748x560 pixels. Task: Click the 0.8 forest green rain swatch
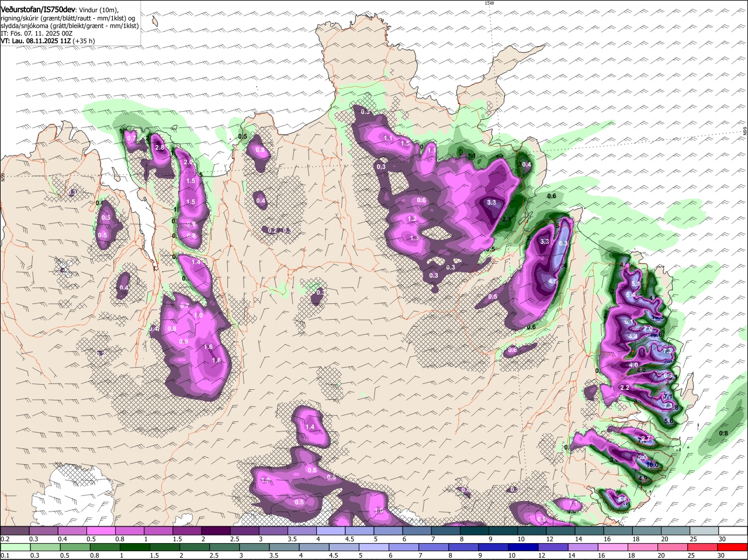106,547
